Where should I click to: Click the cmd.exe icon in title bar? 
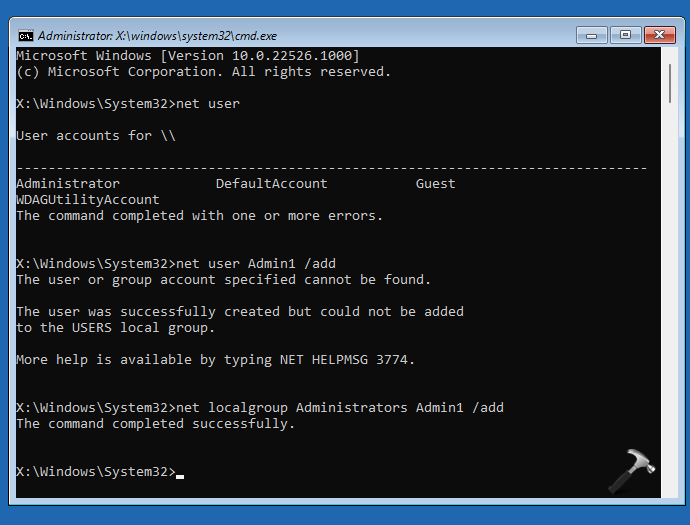[x=26, y=34]
